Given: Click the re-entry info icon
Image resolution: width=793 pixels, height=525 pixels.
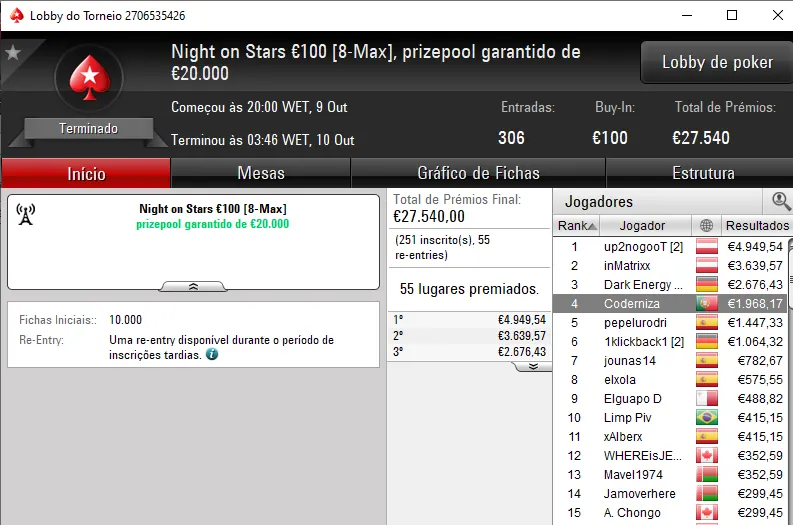Looking at the screenshot, I should click(x=212, y=354).
